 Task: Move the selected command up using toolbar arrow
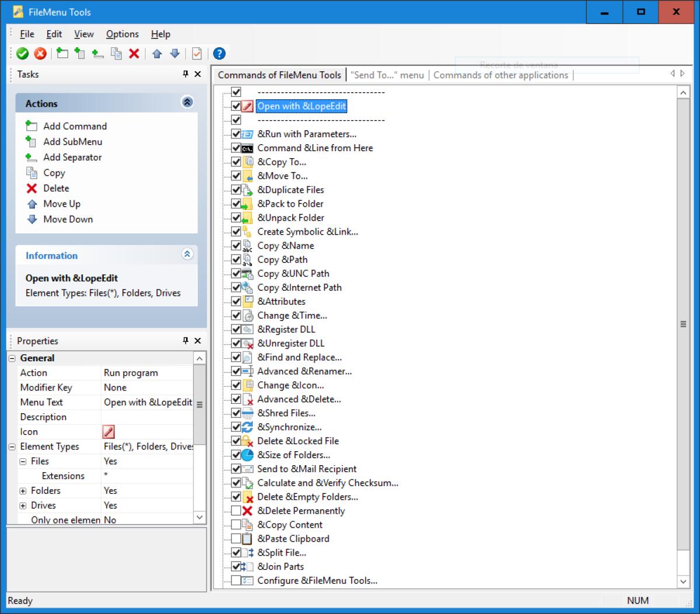pos(156,53)
